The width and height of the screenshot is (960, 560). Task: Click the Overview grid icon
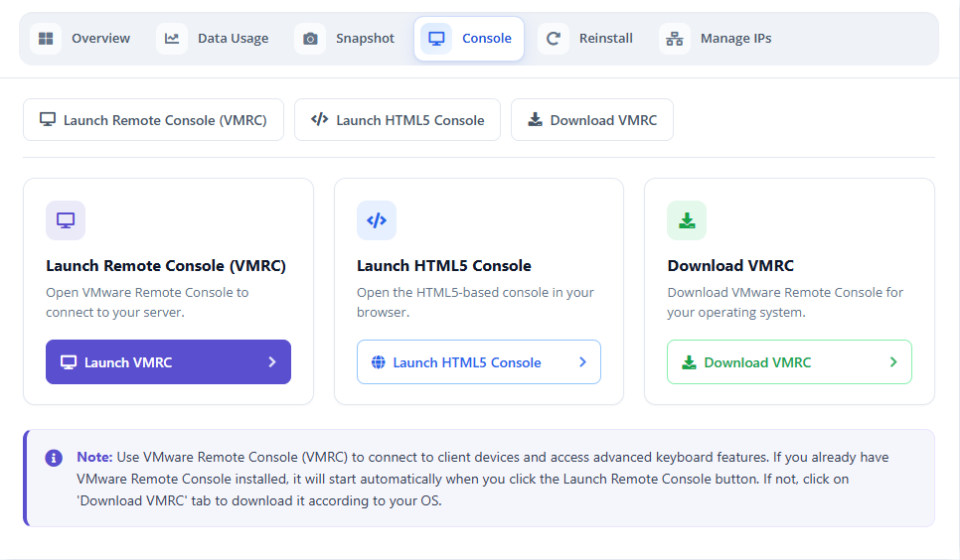[x=46, y=39]
